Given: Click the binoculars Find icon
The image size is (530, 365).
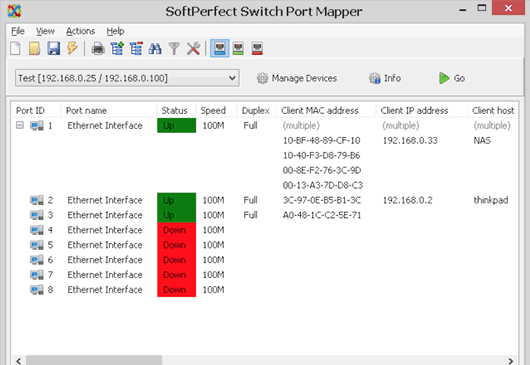Looking at the screenshot, I should pyautogui.click(x=155, y=49).
